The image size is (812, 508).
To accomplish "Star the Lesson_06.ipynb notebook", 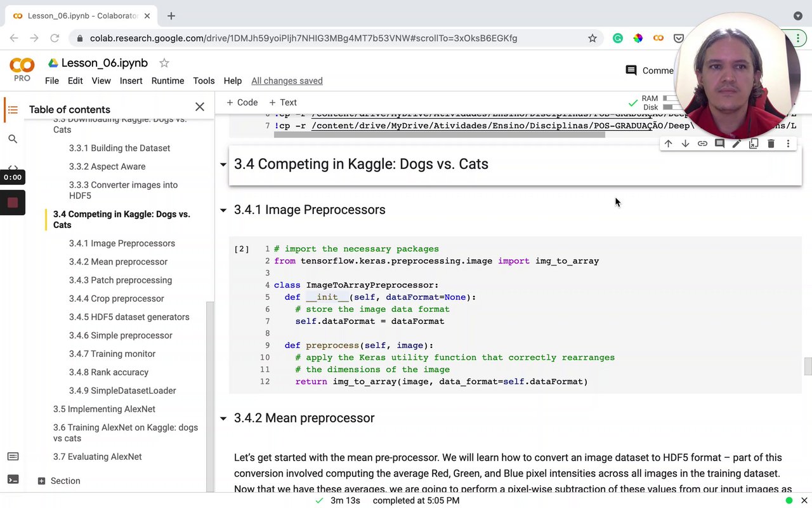I will pos(164,63).
